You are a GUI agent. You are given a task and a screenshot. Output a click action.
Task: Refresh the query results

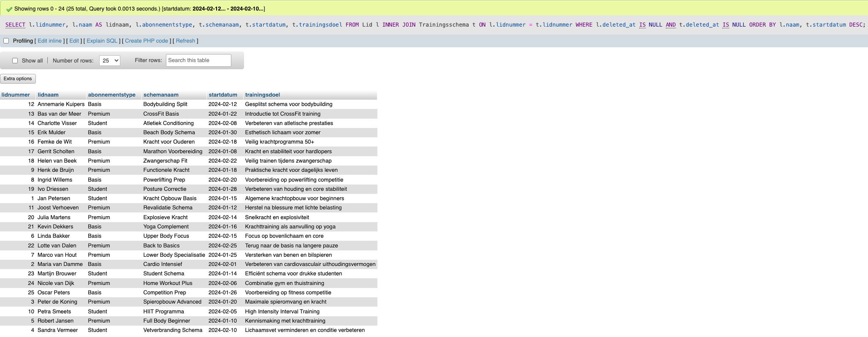185,41
